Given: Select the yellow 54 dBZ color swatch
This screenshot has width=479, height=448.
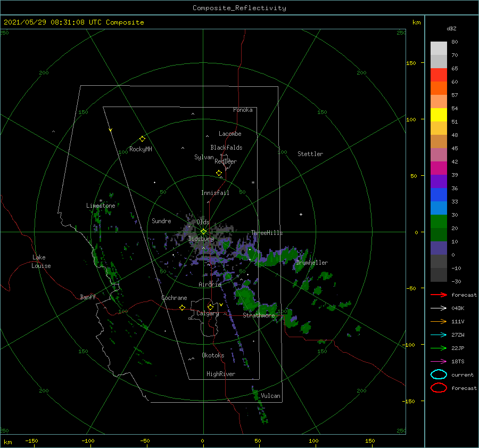Looking at the screenshot, I should coord(439,115).
